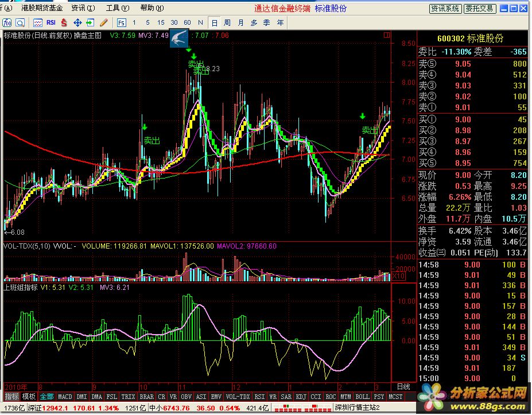The image size is (532, 415).
Task: Select the TRIX indicator tab
Action: pos(128,396)
